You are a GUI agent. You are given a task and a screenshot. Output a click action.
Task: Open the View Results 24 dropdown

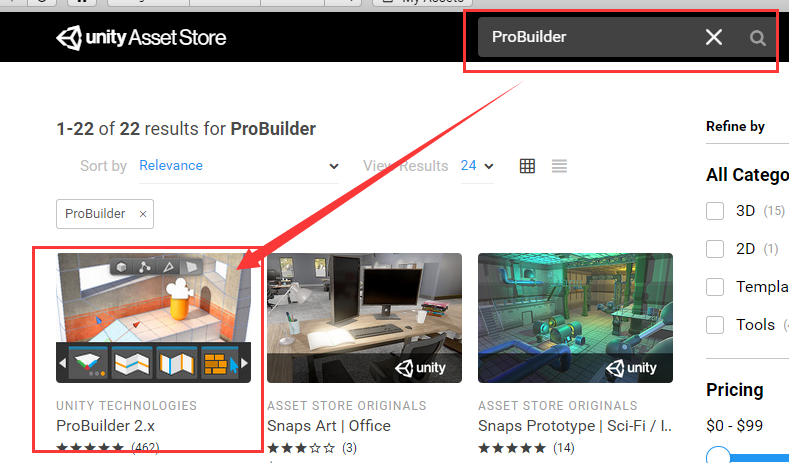click(x=477, y=166)
